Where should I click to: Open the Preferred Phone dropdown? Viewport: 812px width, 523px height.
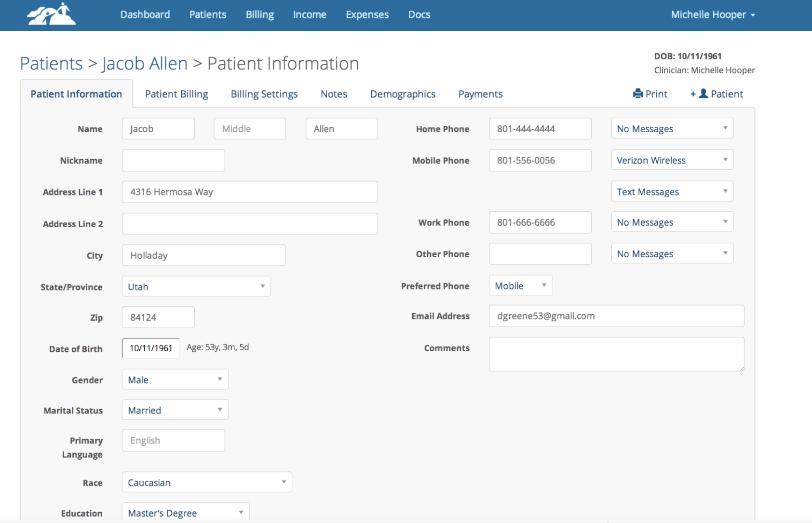pos(520,286)
